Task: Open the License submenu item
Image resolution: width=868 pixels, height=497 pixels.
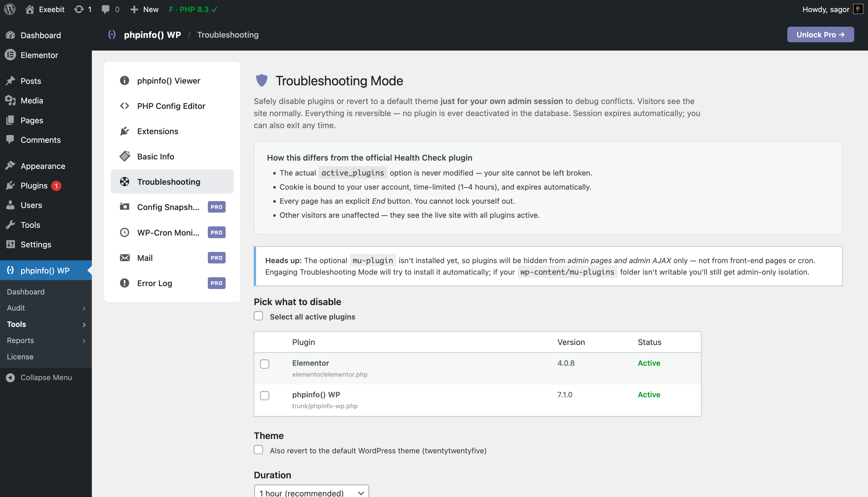Action: 20,356
